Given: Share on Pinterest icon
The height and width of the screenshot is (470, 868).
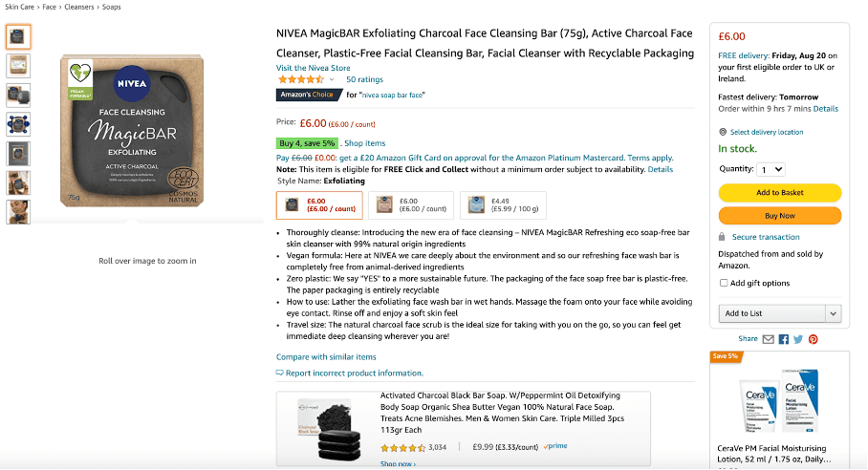Looking at the screenshot, I should click(813, 339).
